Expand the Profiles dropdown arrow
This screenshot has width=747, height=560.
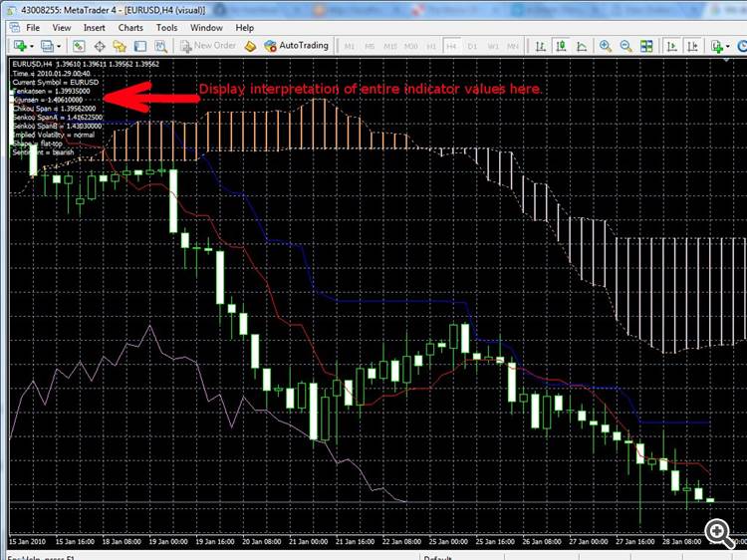(59, 46)
